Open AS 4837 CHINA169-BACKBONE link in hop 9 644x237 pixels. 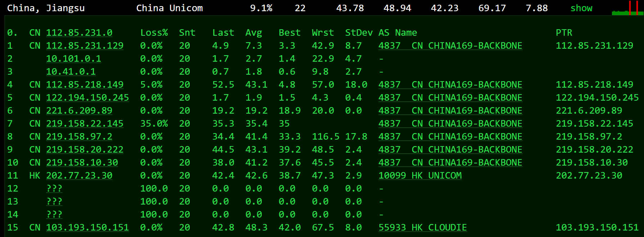tap(450, 150)
